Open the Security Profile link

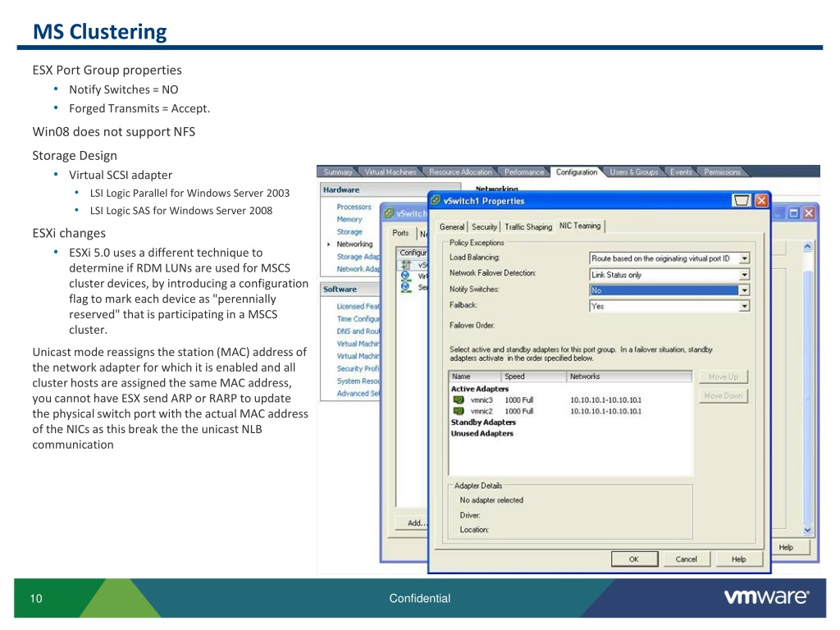point(358,368)
